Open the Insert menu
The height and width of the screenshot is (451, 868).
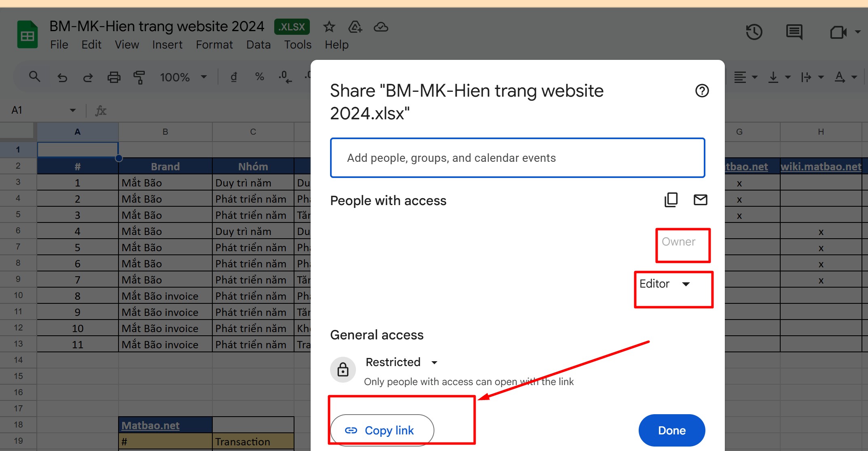pyautogui.click(x=167, y=44)
